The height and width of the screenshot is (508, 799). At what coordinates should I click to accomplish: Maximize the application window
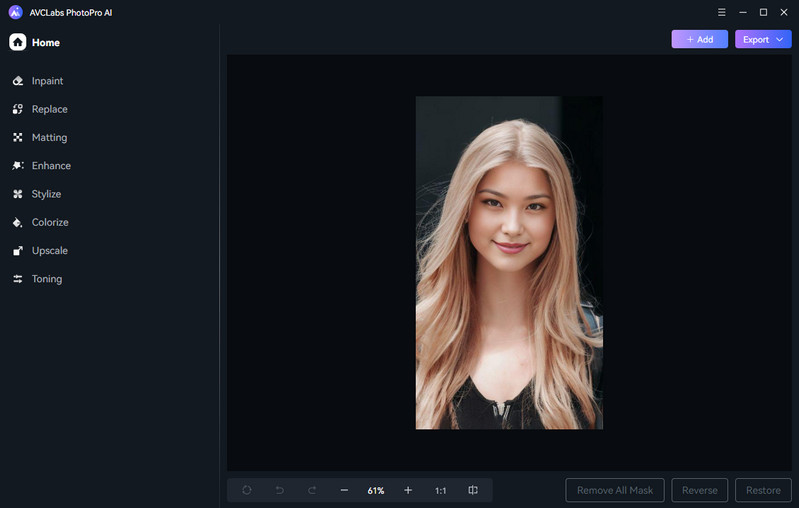pos(763,12)
